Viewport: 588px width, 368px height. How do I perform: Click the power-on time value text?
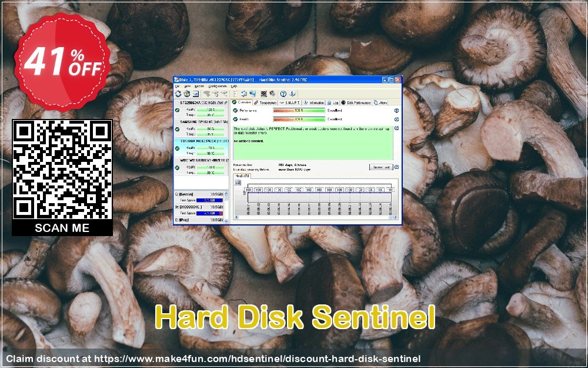click(x=292, y=165)
